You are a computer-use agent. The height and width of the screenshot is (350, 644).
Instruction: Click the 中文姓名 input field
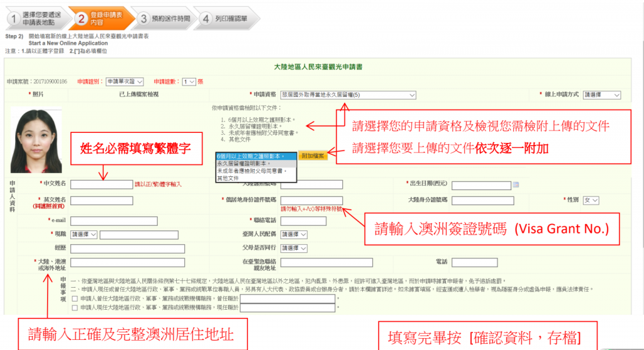[101, 184]
